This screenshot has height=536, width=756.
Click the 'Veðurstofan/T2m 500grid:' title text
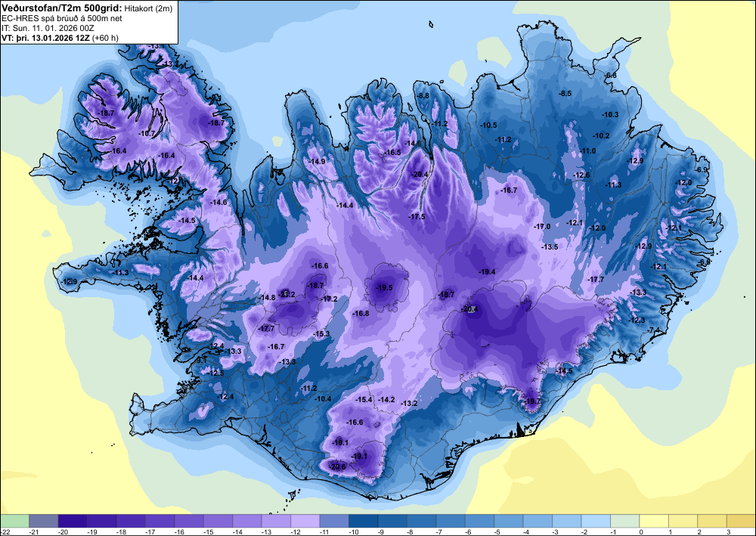pos(62,8)
